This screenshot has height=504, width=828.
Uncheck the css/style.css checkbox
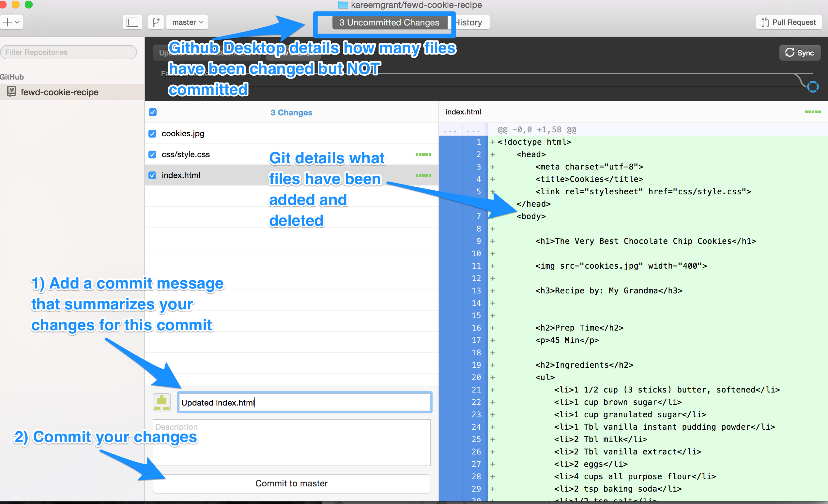click(152, 155)
